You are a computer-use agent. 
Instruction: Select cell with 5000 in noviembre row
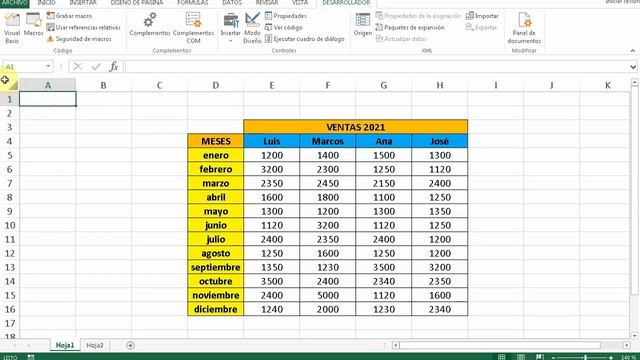coord(328,295)
